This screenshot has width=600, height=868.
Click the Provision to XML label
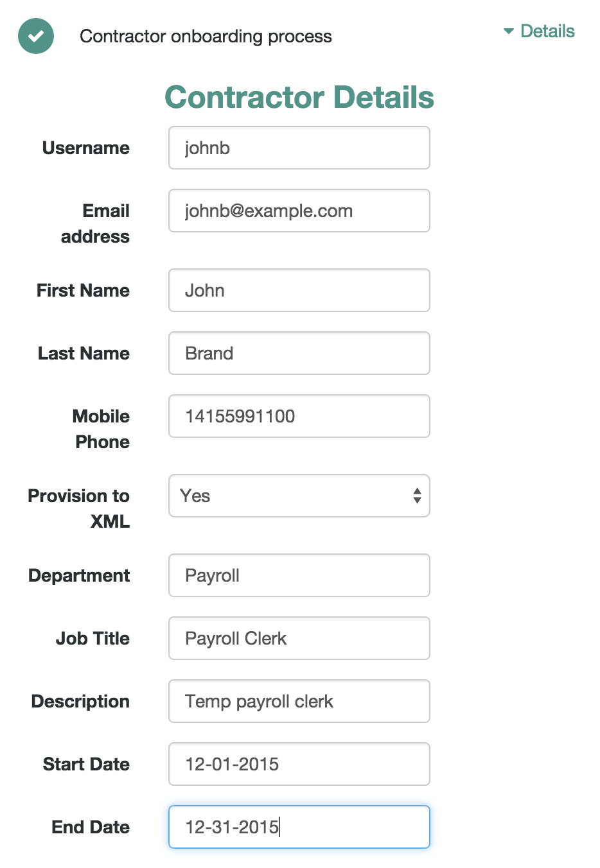coord(79,508)
